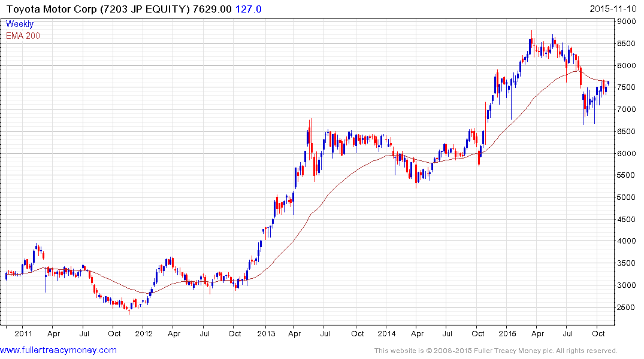Viewport: 644px width, 359px height.
Task: Select the 3000 price axis label
Action: (627, 285)
